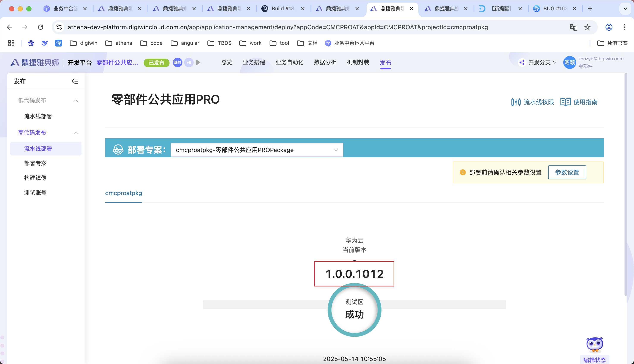Open the 开发分支 branch dropdown
Viewport: 634px width, 364px height.
coord(538,62)
